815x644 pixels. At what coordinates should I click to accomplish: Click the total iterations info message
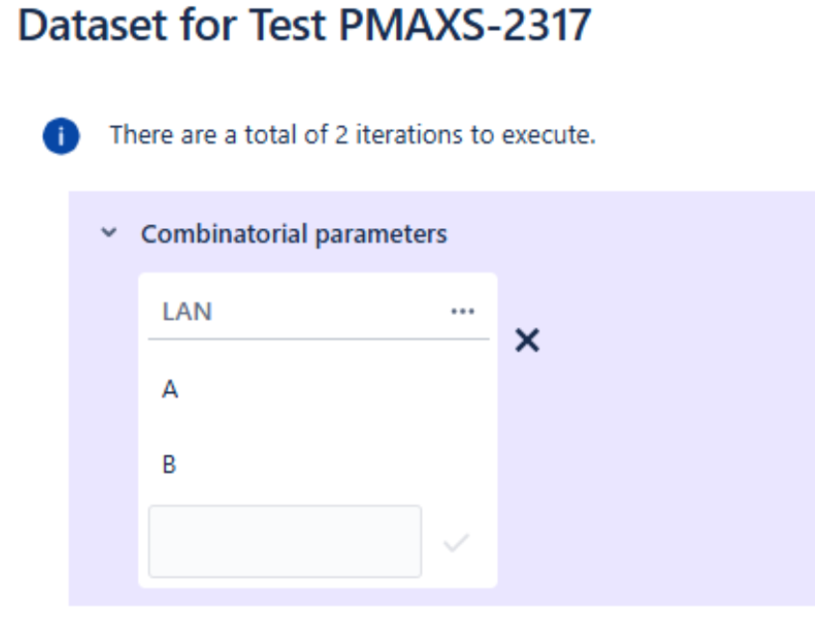pos(353,135)
